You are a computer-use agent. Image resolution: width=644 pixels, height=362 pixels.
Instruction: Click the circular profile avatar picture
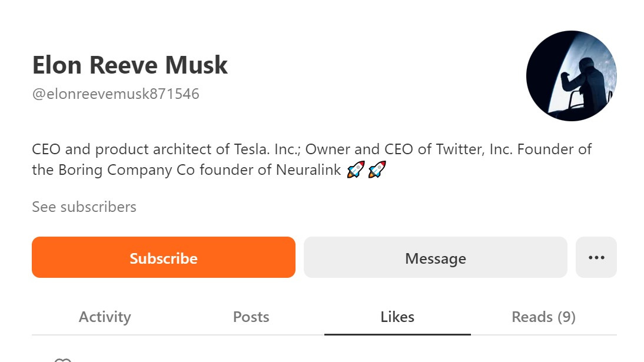pyautogui.click(x=572, y=76)
